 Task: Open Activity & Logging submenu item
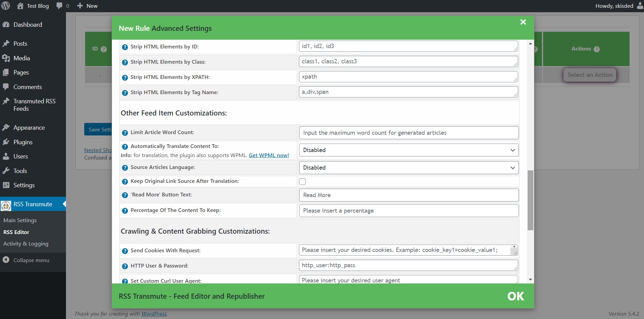click(26, 243)
